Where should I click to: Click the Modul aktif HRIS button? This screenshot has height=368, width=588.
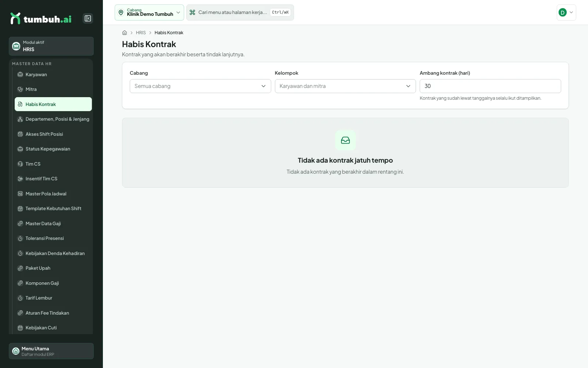click(51, 46)
